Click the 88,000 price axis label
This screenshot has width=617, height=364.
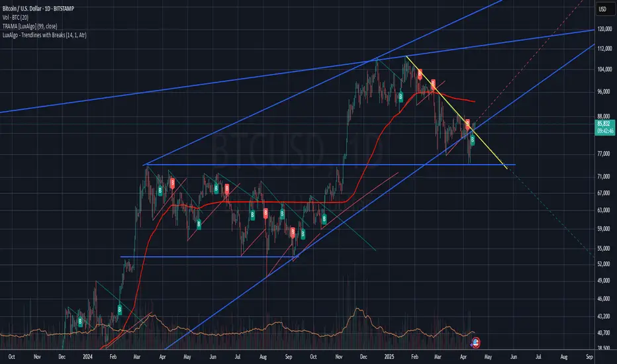pyautogui.click(x=603, y=116)
